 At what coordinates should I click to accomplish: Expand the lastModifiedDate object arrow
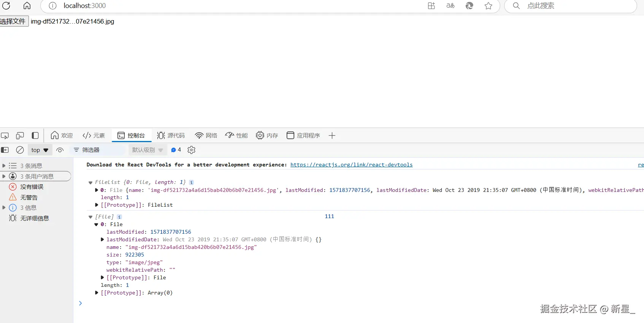102,239
